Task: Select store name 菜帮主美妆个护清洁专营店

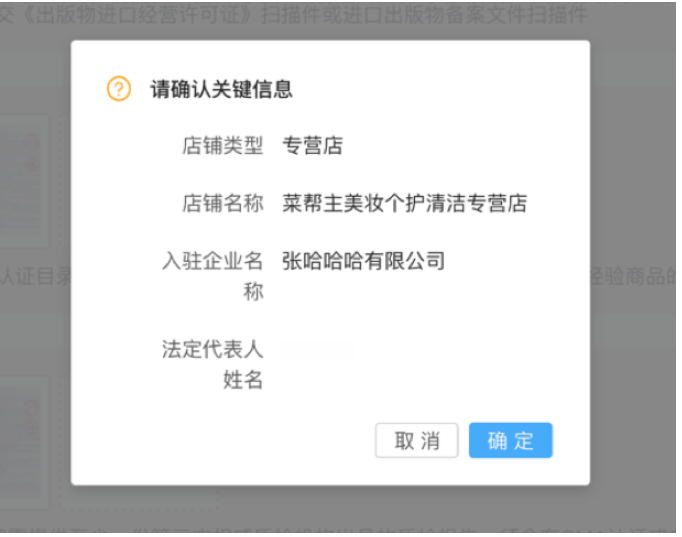Action: click(x=405, y=203)
